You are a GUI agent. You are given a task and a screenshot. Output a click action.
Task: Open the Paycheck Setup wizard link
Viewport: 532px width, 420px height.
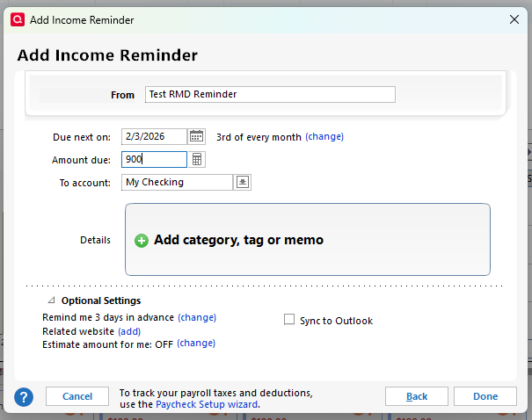coord(207,404)
